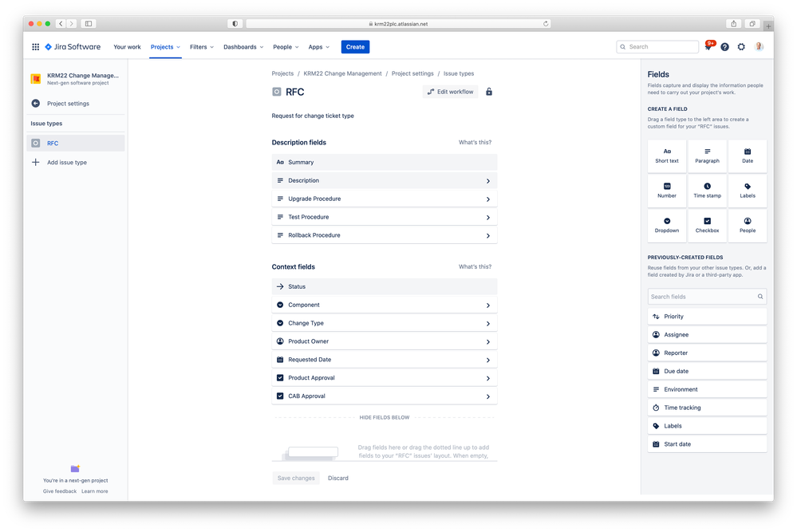Click the RFC issue type icon in the header
Screen dimensions: 797x532
(277, 92)
